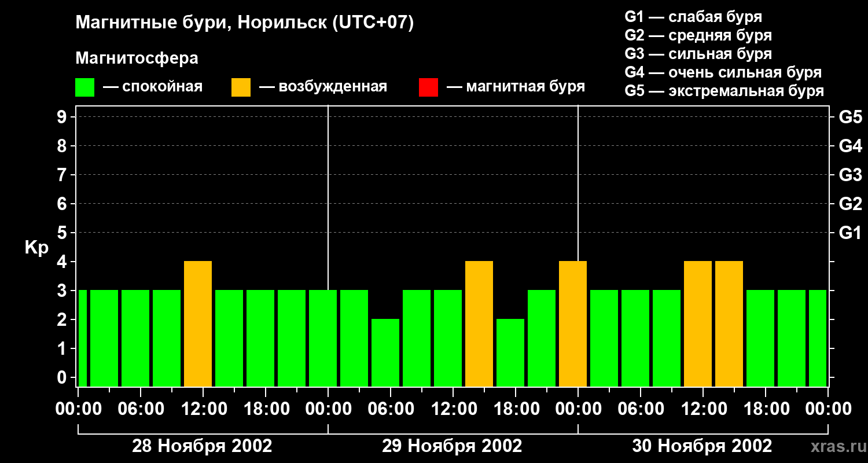The image size is (868, 463).
Task: Click the '18:00' time label under 28 November
Action: (x=266, y=409)
